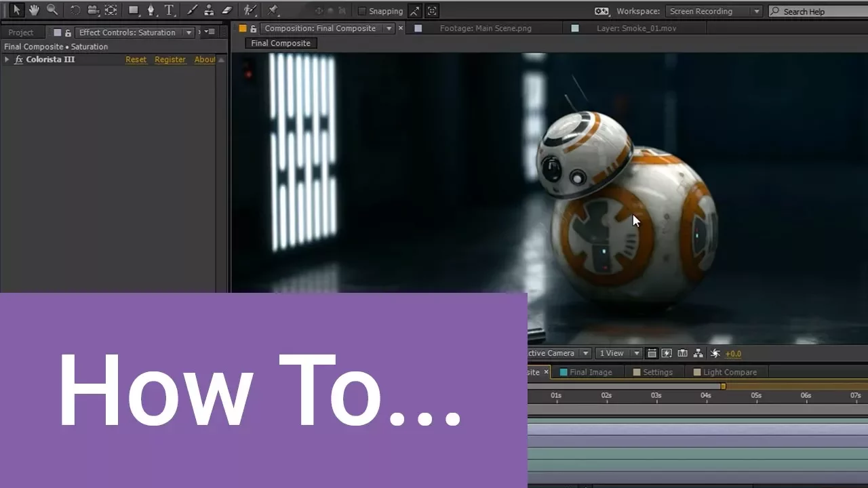Select the Hand tool

click(33, 10)
